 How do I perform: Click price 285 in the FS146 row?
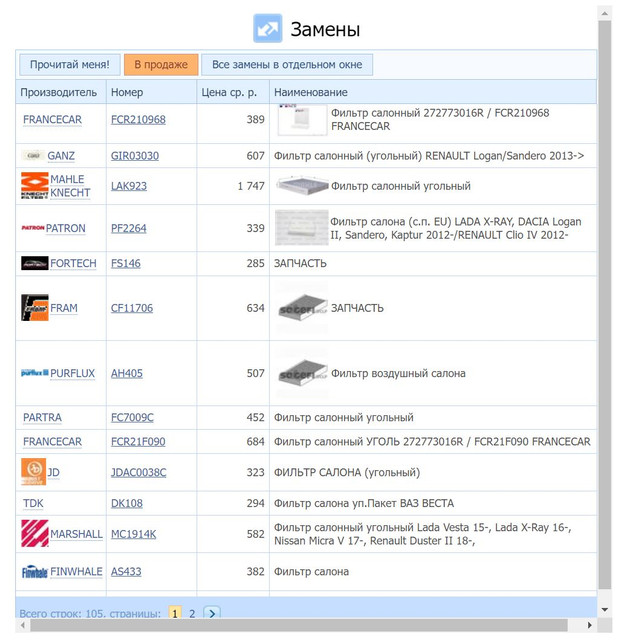256,263
